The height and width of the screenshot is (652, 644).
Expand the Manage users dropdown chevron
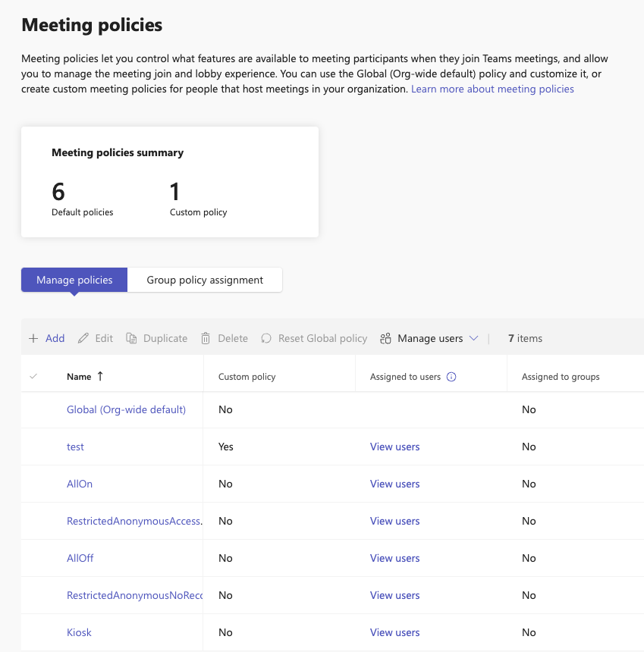point(474,339)
